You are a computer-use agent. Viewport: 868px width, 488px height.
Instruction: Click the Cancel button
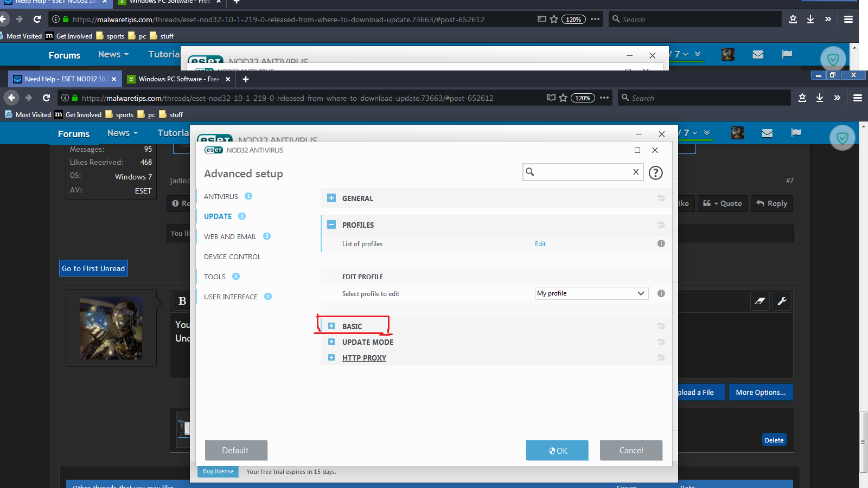point(631,450)
